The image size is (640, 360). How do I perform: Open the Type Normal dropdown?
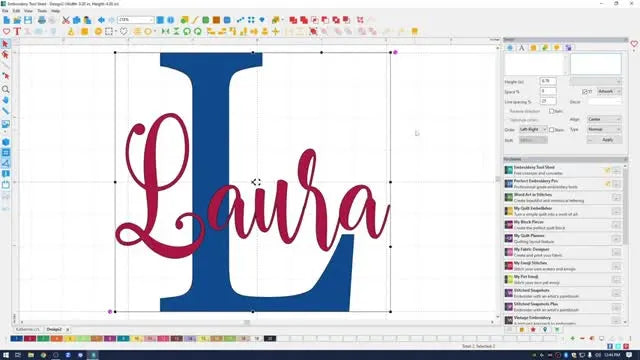(x=604, y=129)
